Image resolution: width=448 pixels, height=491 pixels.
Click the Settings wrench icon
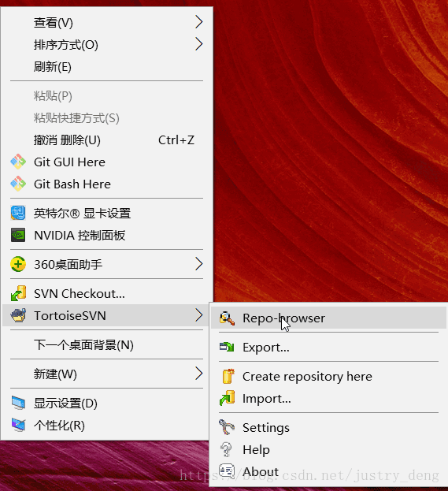[227, 427]
